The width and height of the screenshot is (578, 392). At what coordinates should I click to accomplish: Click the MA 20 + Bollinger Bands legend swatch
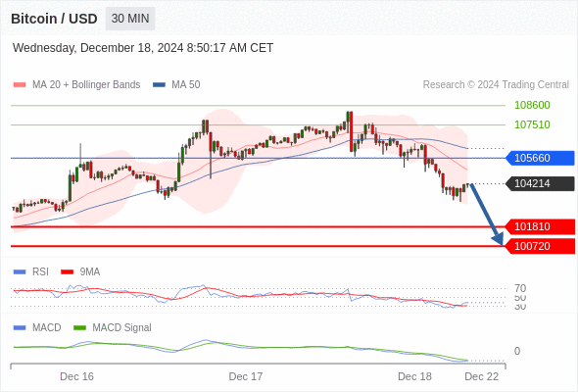[20, 85]
